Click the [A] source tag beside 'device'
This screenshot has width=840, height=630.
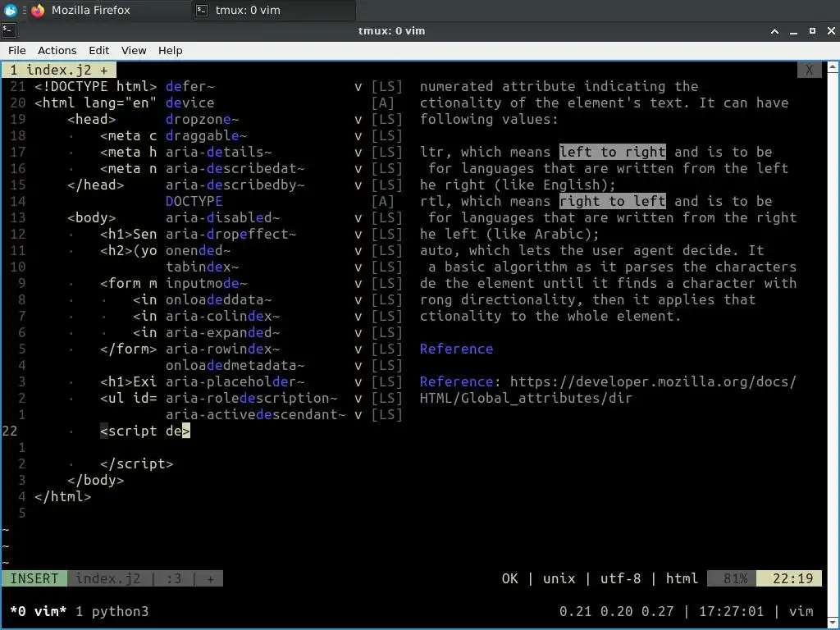tap(383, 103)
